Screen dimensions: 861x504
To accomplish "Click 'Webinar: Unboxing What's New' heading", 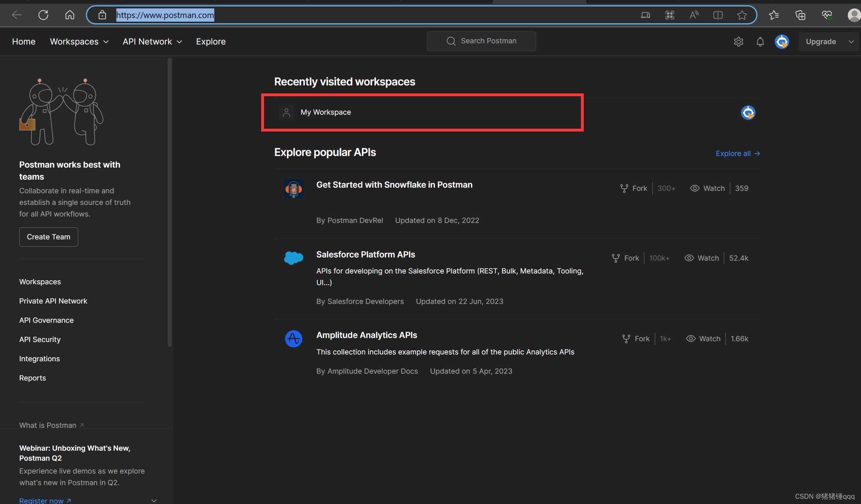I will pyautogui.click(x=75, y=453).
